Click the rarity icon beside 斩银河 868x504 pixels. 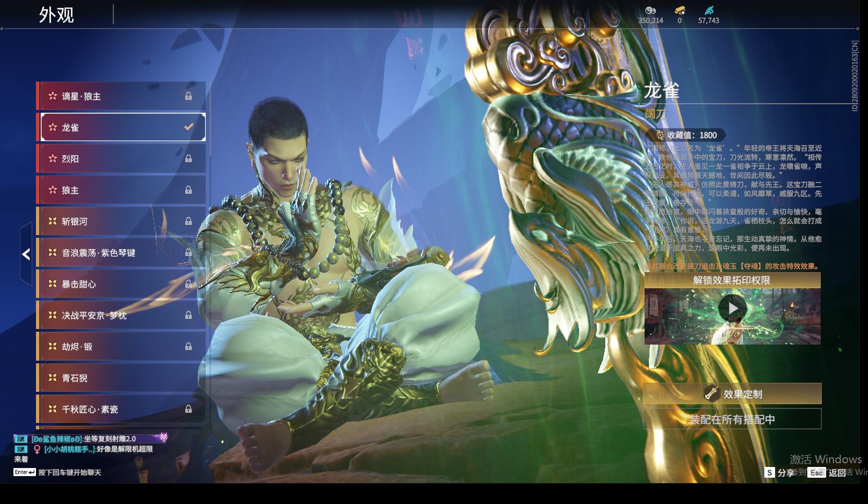[53, 221]
